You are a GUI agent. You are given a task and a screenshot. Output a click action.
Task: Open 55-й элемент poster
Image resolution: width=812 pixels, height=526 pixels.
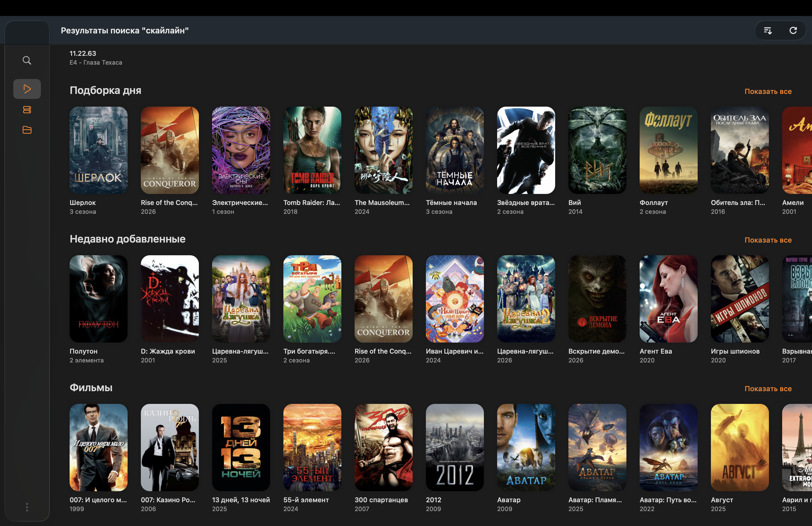(312, 448)
